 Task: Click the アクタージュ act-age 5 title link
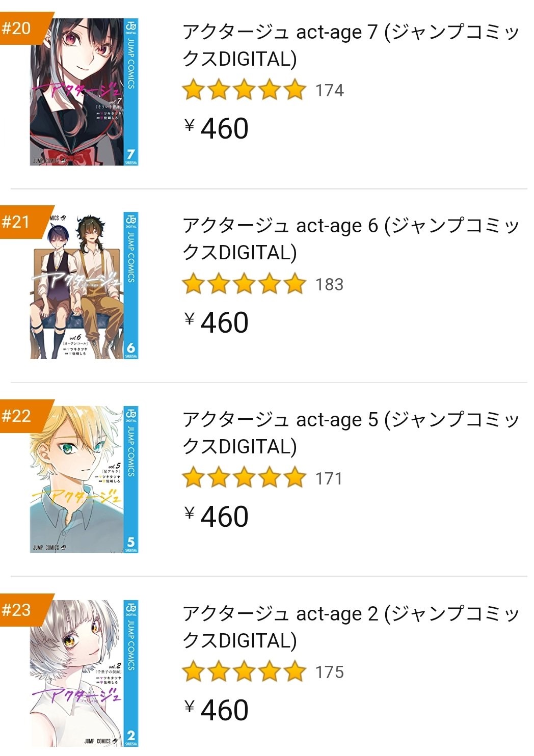350,433
